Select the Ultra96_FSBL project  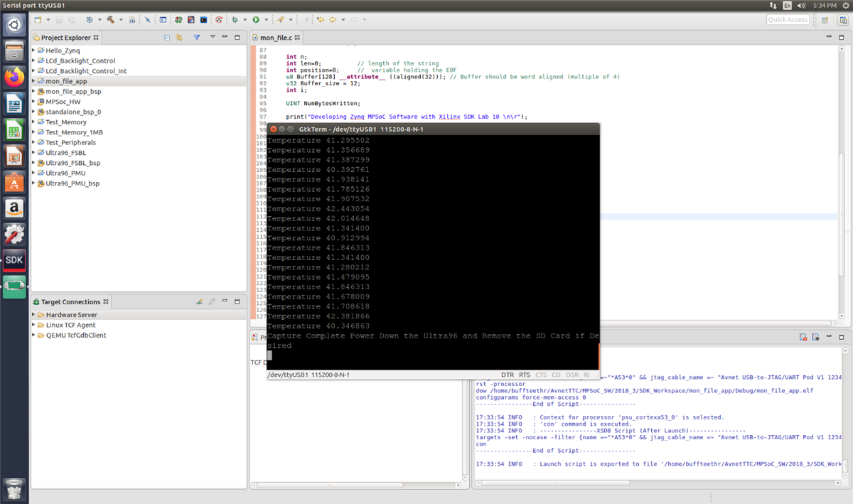[65, 153]
